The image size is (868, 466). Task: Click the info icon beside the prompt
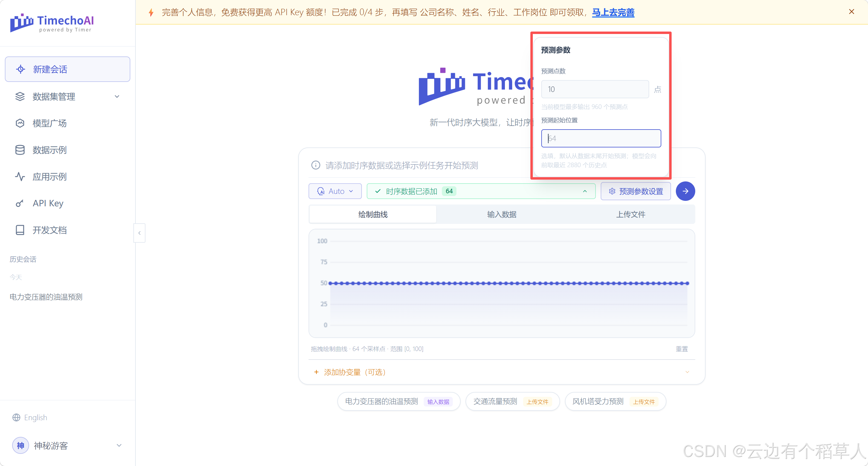316,165
